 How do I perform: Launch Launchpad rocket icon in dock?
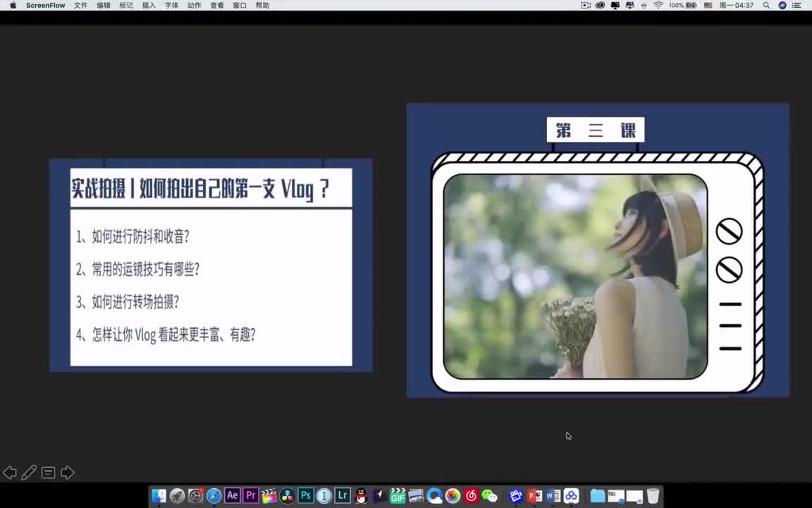pyautogui.click(x=177, y=496)
